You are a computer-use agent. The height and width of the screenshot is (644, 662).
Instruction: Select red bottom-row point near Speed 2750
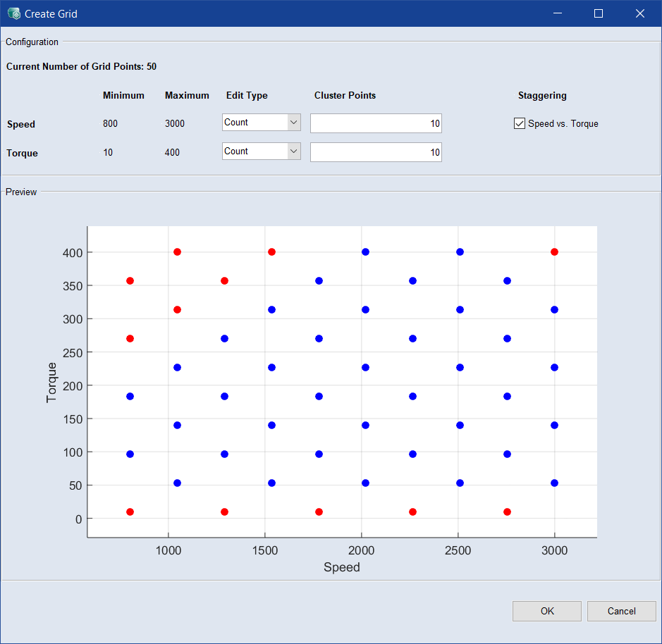coord(507,512)
